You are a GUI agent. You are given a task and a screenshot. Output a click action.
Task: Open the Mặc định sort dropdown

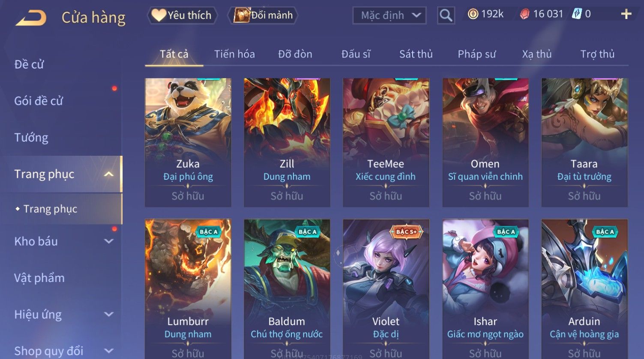(389, 15)
